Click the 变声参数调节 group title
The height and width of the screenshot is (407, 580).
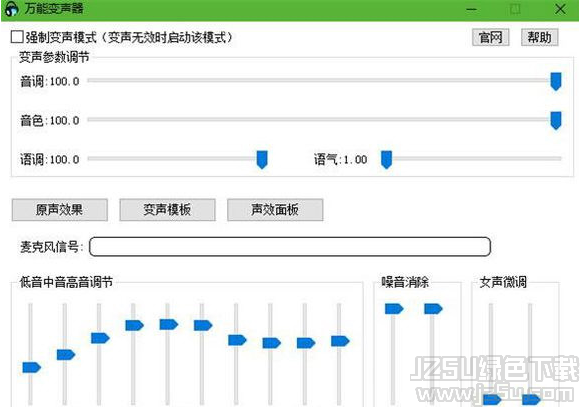pos(54,57)
